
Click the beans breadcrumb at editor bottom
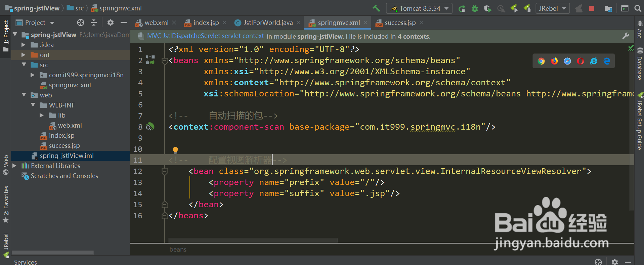click(x=178, y=249)
